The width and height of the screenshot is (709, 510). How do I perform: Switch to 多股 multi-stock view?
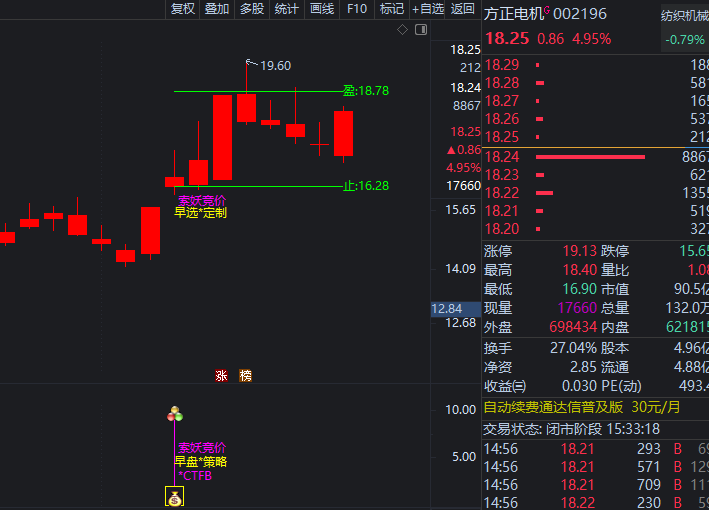(251, 9)
